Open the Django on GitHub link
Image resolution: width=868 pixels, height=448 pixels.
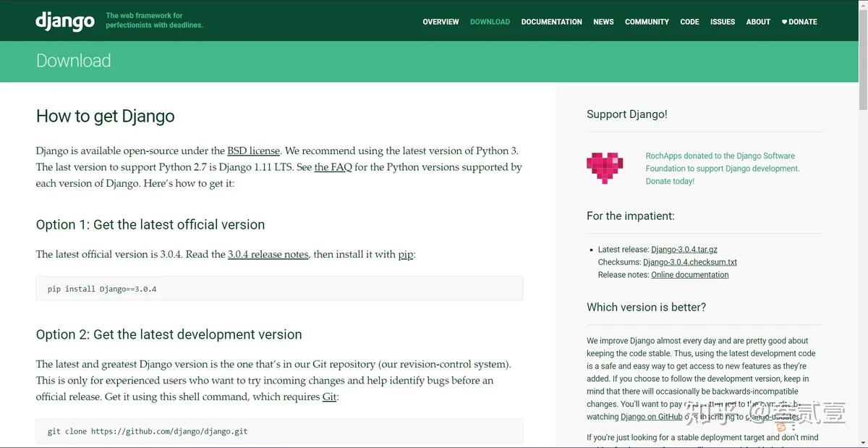click(651, 417)
